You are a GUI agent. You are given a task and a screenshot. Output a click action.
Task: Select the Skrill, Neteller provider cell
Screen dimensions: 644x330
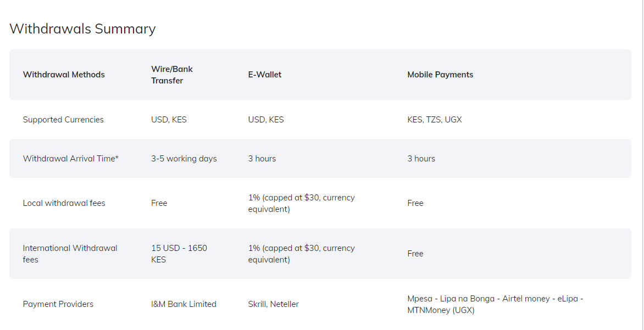click(x=273, y=304)
